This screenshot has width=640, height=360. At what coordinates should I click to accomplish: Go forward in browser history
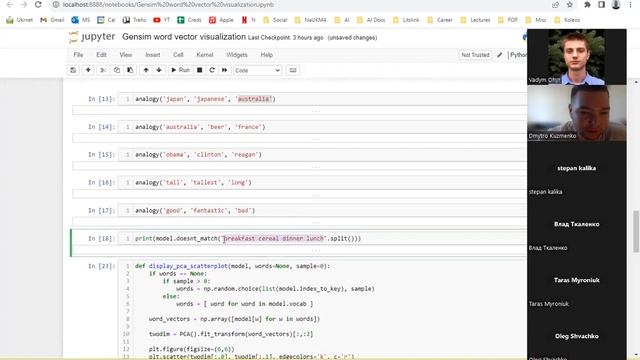(24, 4)
